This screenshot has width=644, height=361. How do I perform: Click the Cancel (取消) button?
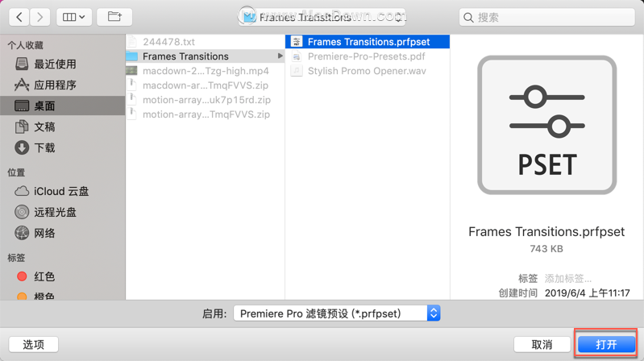click(x=542, y=344)
